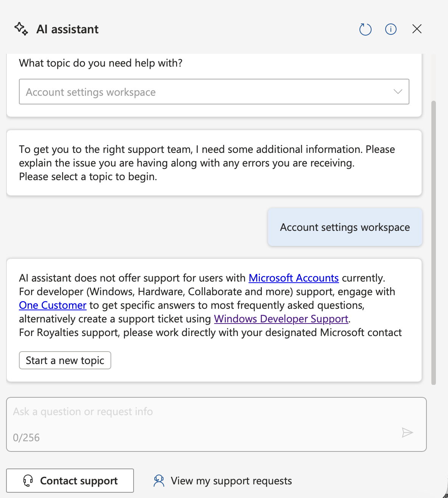Follow the One Customer link
448x498 pixels.
pos(53,305)
